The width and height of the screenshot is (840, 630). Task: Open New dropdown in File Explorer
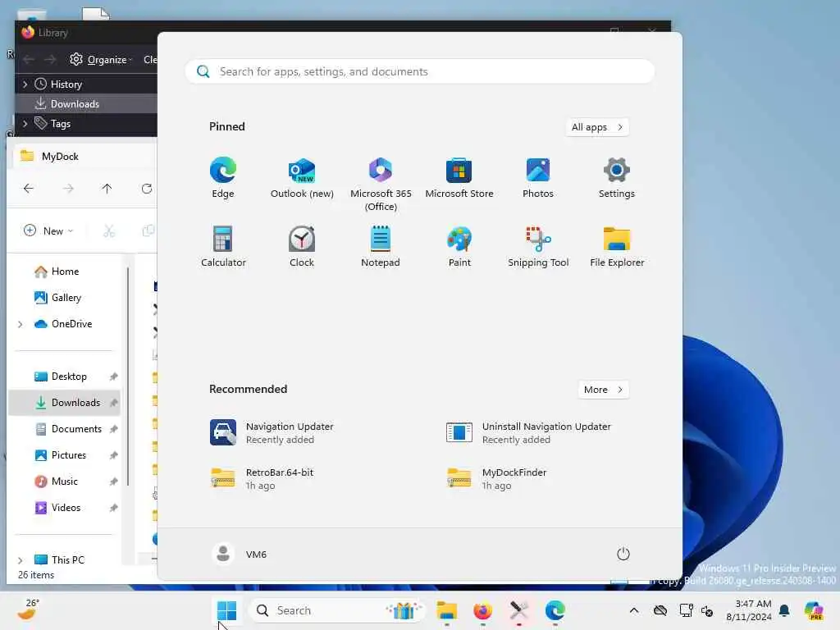48,231
